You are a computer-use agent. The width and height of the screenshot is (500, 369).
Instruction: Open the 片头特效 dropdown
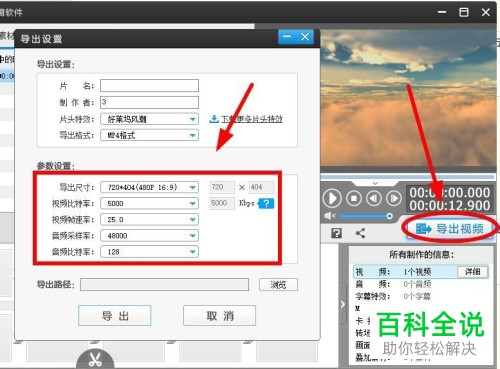tap(149, 119)
